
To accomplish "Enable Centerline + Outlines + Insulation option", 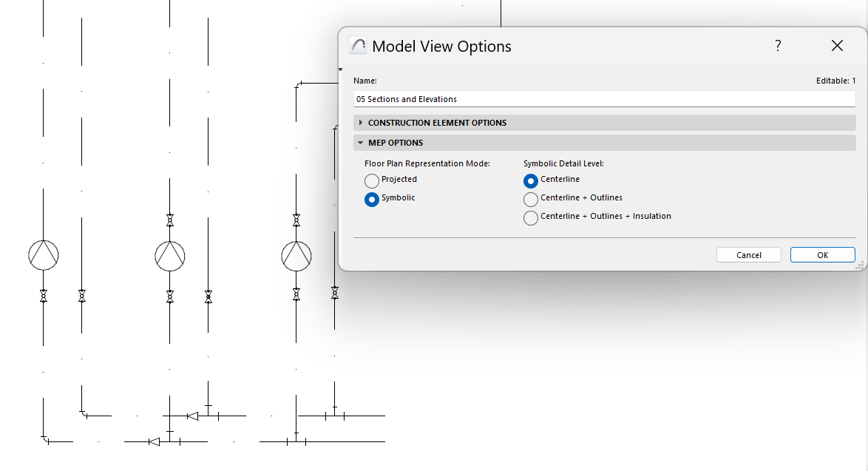I will (x=531, y=217).
